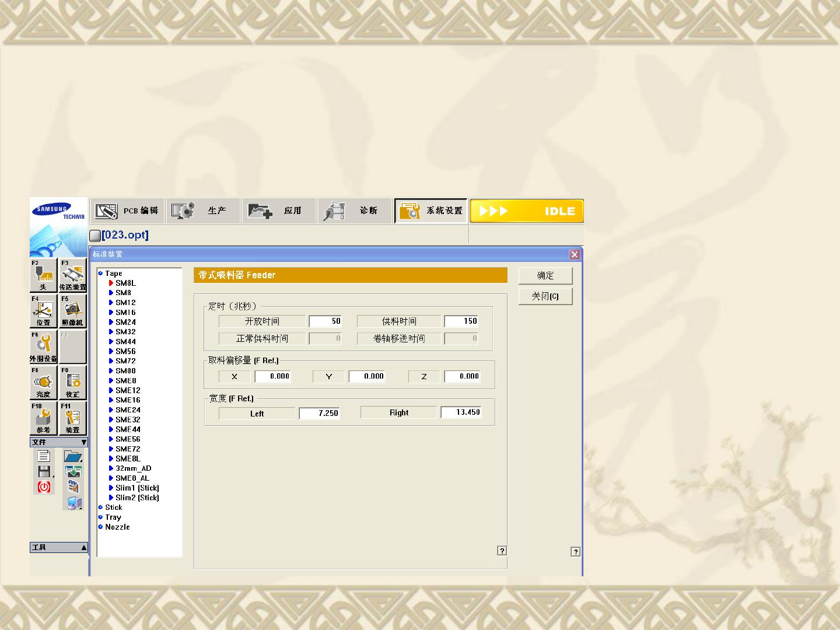
Task: Click the new document icon under 文件
Action: click(x=44, y=456)
